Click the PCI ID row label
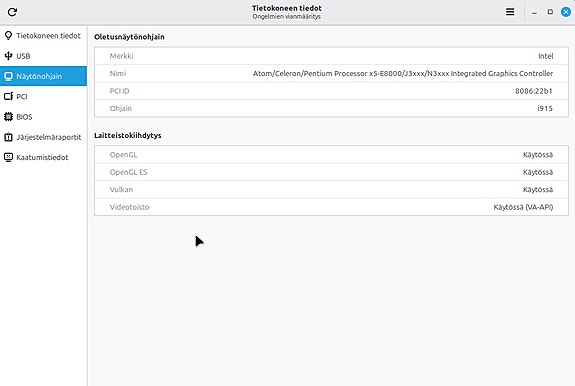The height and width of the screenshot is (386, 575). (x=120, y=91)
